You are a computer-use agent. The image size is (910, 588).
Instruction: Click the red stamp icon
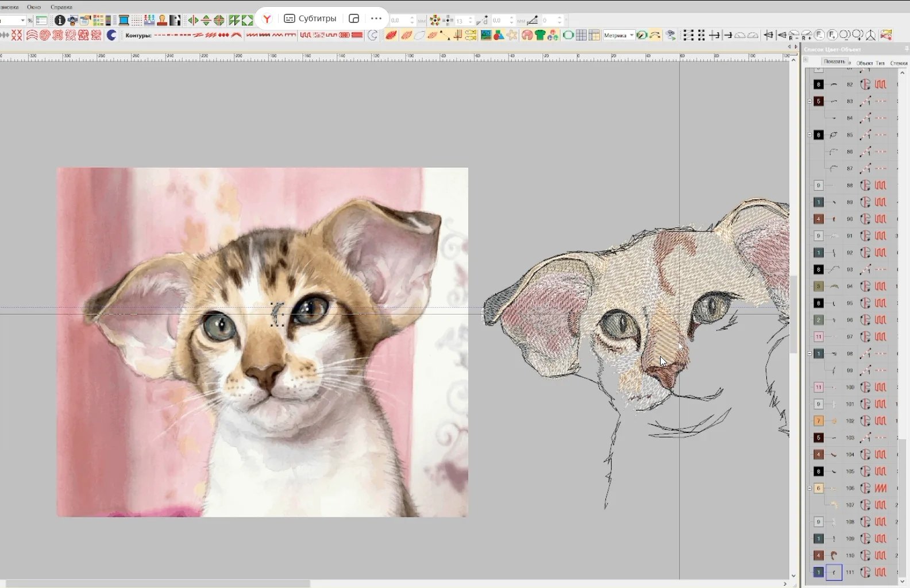coord(162,21)
